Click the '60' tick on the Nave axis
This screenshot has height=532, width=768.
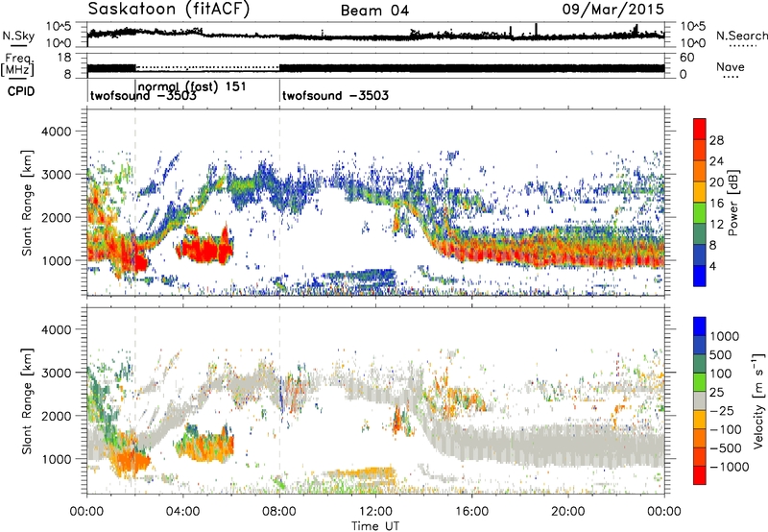(x=686, y=58)
